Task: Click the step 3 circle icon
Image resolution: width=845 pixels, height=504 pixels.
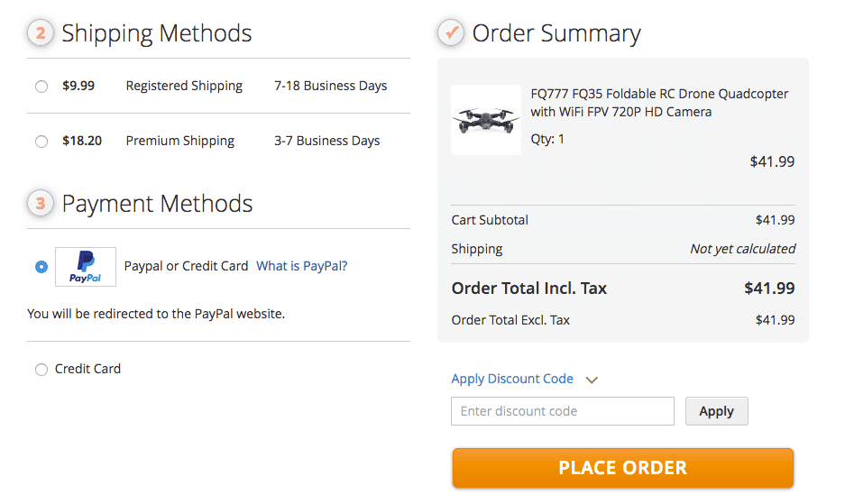Action: pos(41,203)
